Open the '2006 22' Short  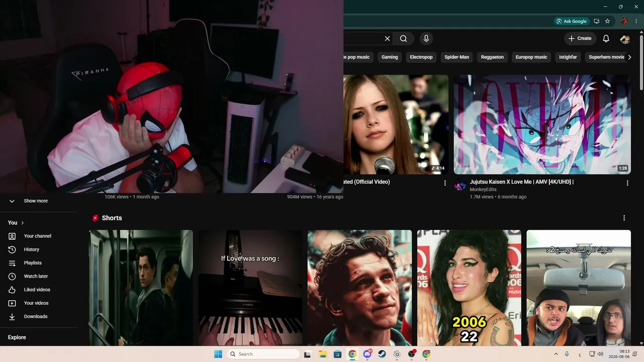pyautogui.click(x=469, y=288)
